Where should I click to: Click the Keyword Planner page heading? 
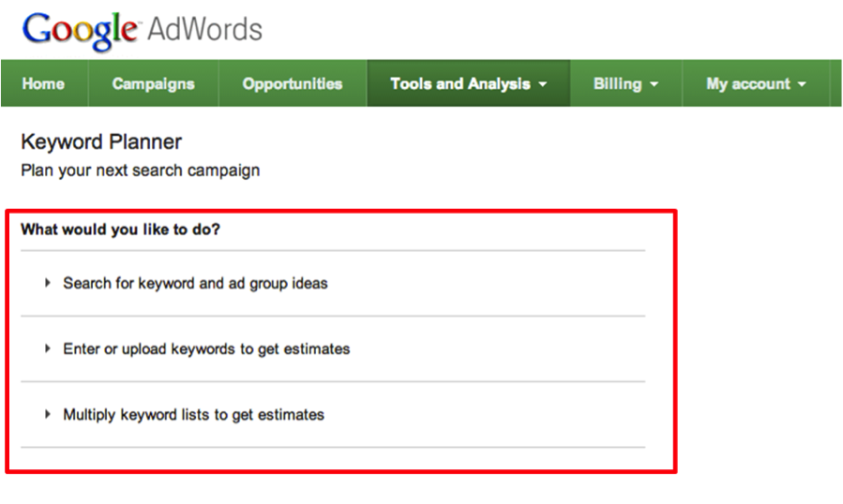pos(101,142)
